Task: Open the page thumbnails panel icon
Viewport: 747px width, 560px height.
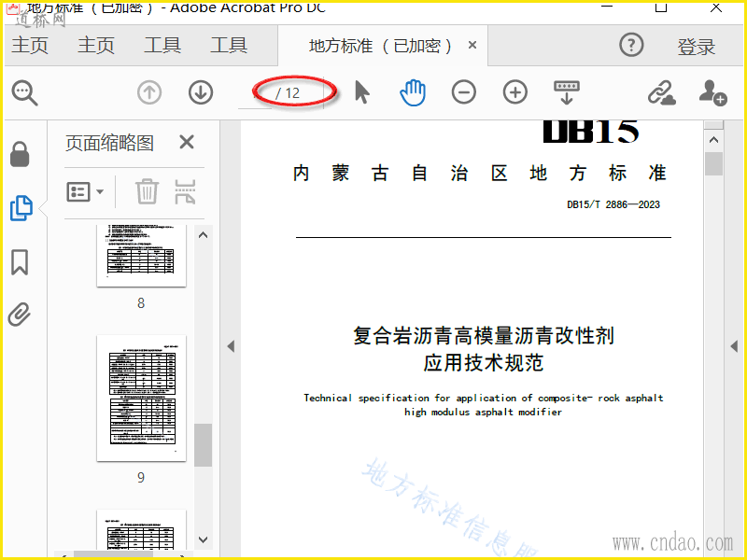Action: click(x=21, y=208)
